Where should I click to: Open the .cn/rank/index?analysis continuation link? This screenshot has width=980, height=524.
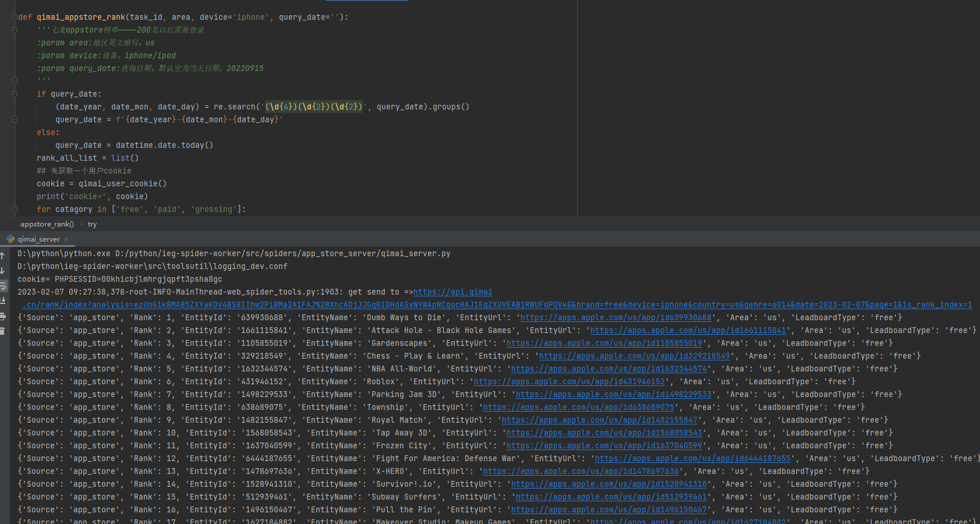click(497, 305)
